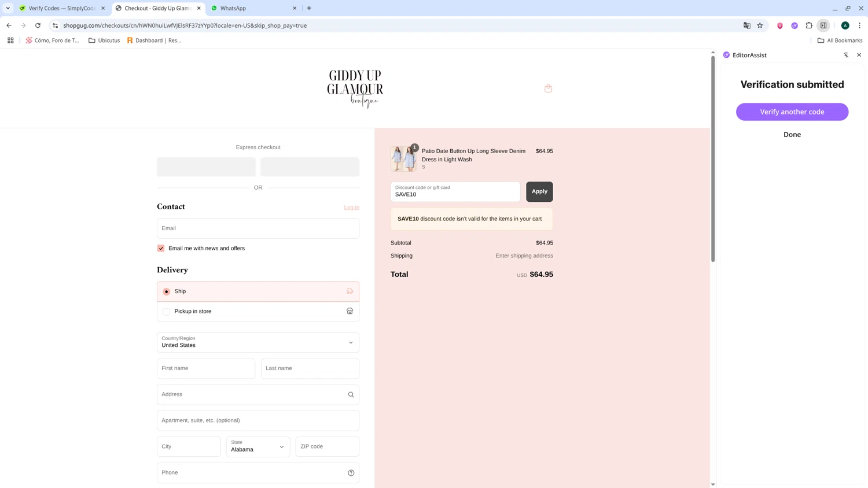Open the Ubicutus bookmarks folder
Viewport: 868px width, 488px height.
pyautogui.click(x=104, y=40)
